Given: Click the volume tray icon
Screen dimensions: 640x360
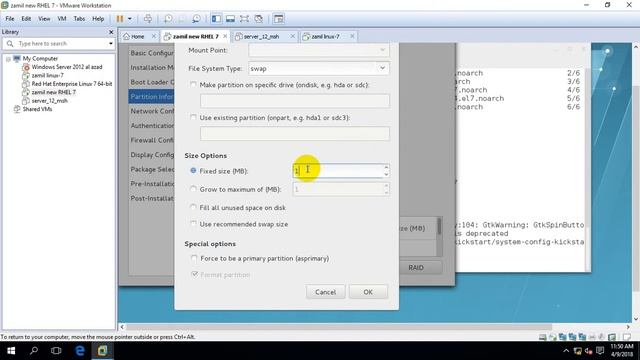Looking at the screenshot, I should pyautogui.click(x=588, y=351).
